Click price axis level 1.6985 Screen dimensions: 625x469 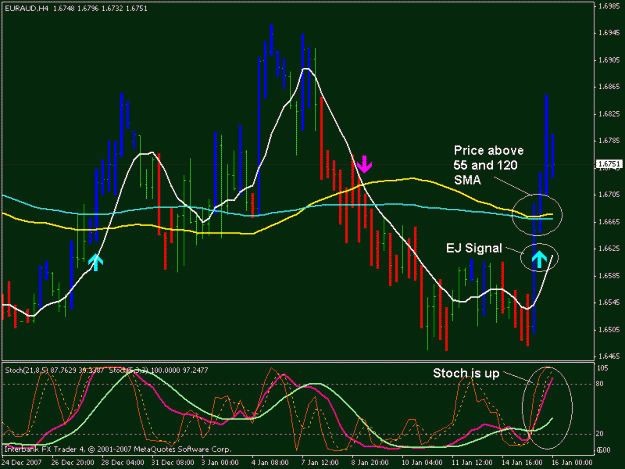[609, 6]
